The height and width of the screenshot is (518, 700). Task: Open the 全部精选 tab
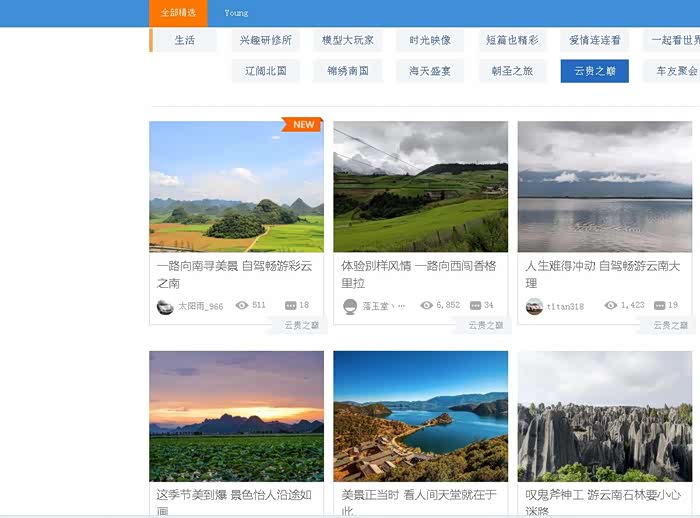178,13
